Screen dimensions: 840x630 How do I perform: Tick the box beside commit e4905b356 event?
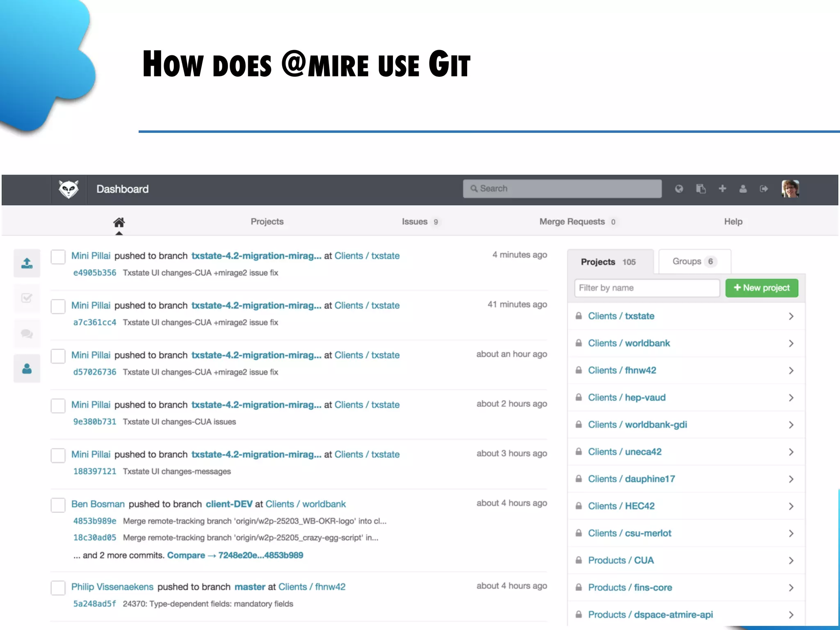tap(58, 257)
